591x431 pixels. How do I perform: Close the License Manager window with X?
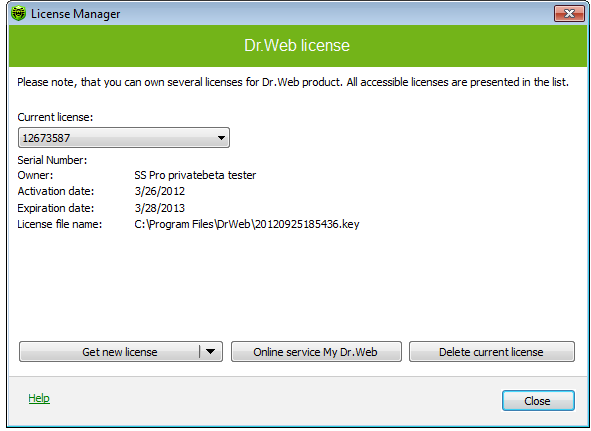(569, 14)
